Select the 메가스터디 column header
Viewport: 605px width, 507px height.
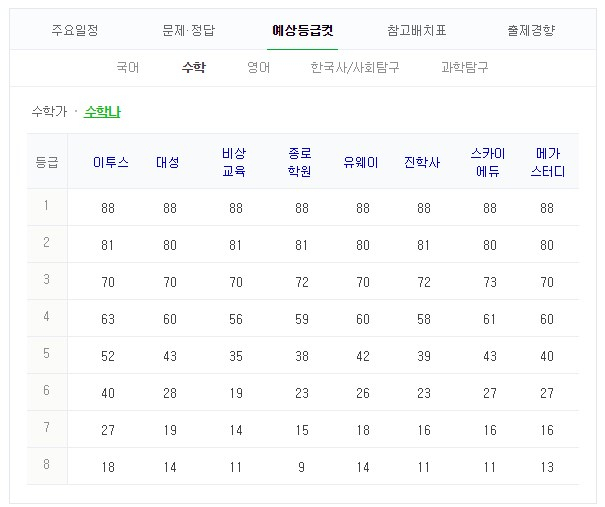coord(547,162)
